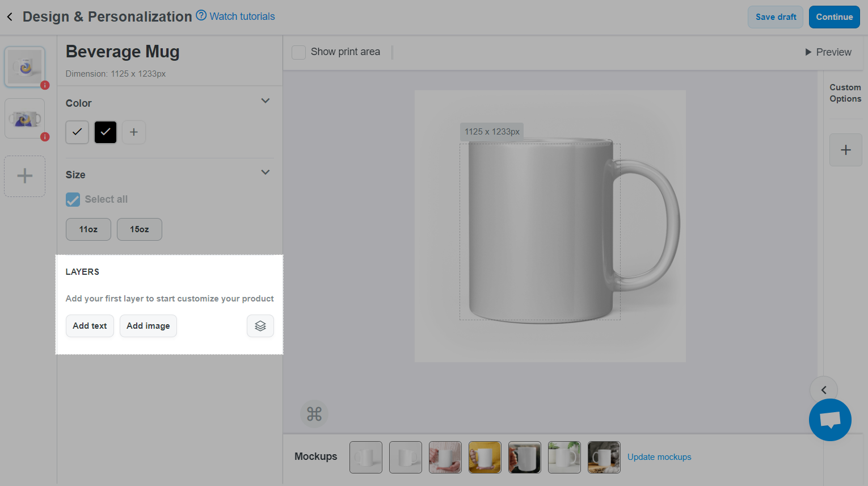Collapse the right panel with the chevron circle
868x486 pixels.
824,390
